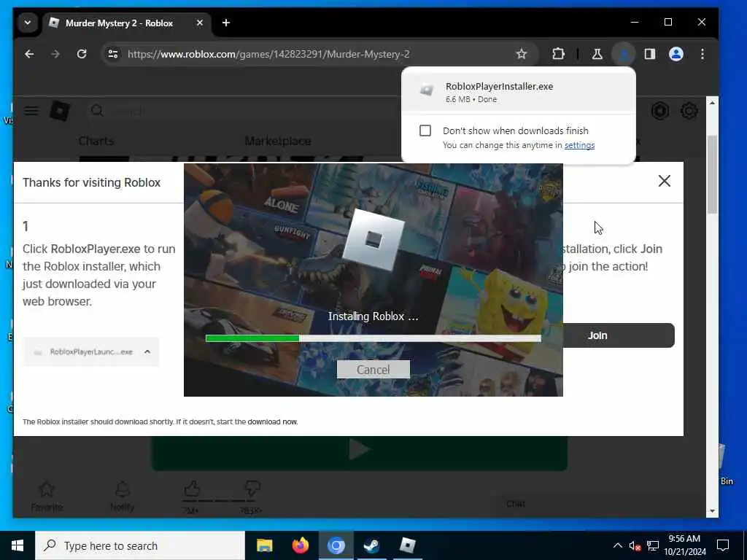
Task: Open the Marketplace page
Action: pyautogui.click(x=278, y=141)
